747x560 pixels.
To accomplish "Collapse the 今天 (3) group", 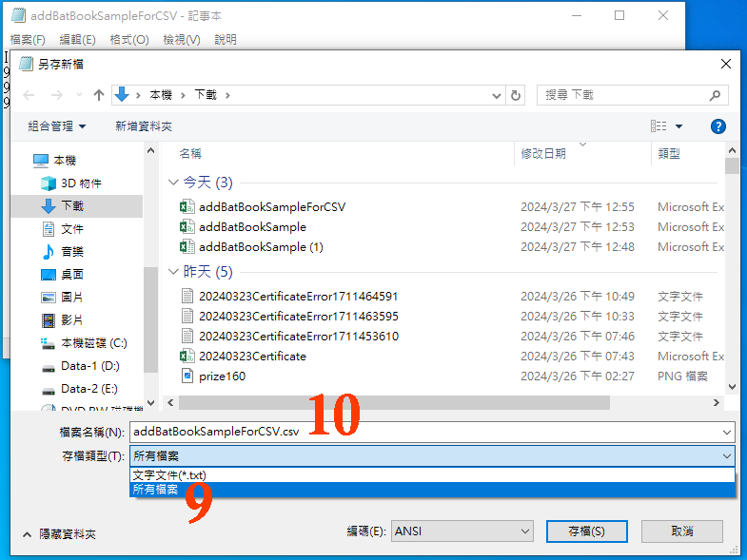I will pos(173,183).
